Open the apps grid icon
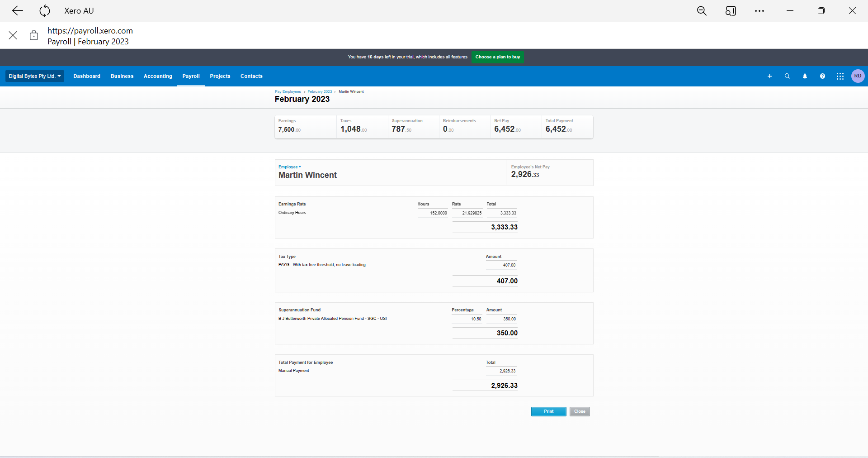 [x=840, y=76]
